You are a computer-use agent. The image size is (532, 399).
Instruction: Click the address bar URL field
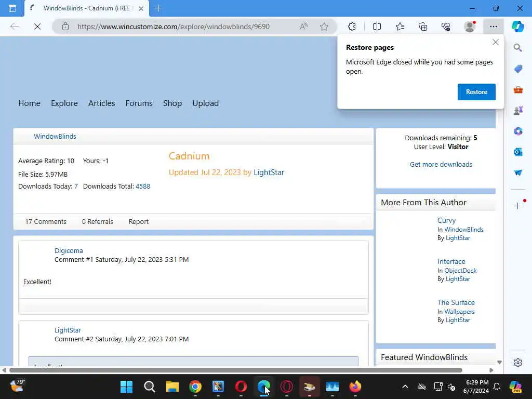pyautogui.click(x=174, y=26)
